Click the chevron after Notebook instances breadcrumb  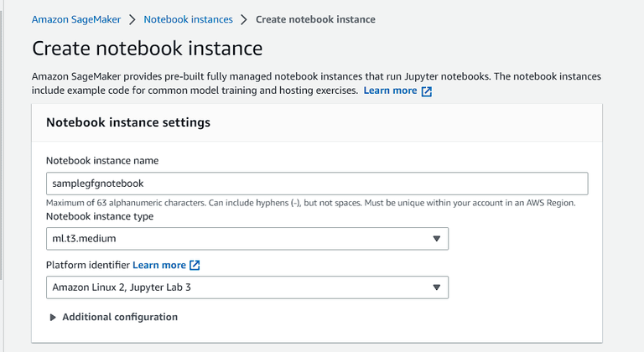tap(244, 19)
